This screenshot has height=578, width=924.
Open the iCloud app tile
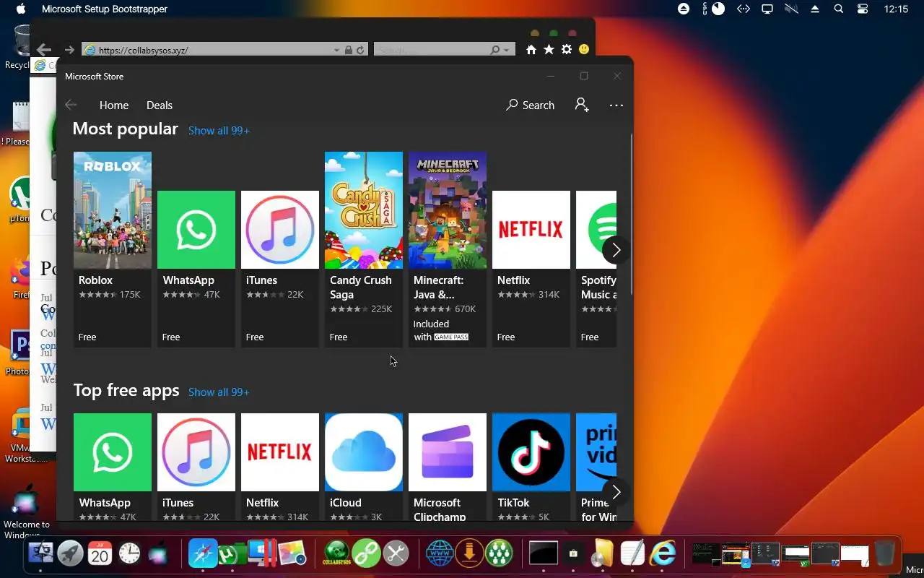pyautogui.click(x=364, y=467)
